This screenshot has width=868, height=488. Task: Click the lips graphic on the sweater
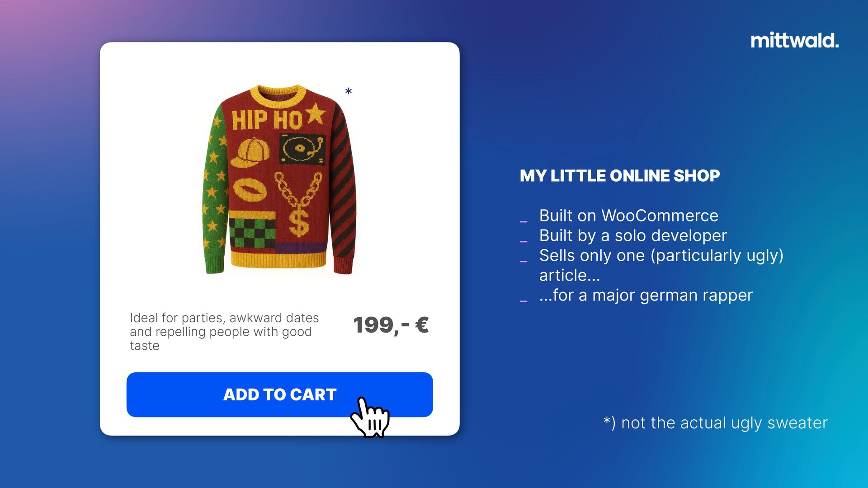[250, 189]
